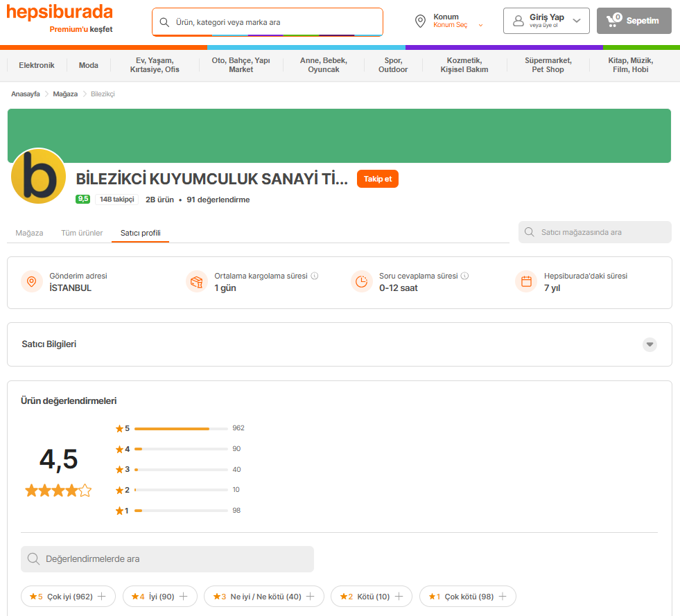Viewport: 680px width, 616px height.
Task: Click the shopping cart icon in Sepetim
Action: pos(614,20)
